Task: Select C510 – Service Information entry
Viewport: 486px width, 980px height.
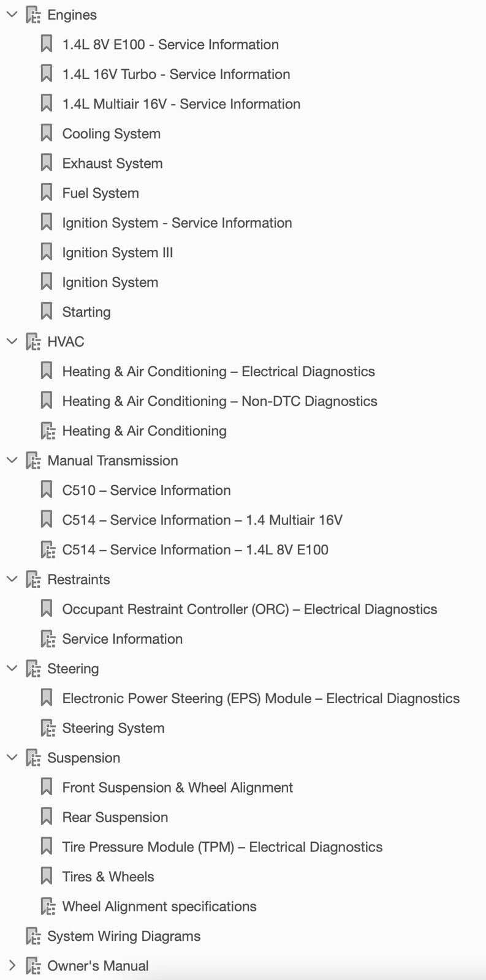Action: (146, 490)
